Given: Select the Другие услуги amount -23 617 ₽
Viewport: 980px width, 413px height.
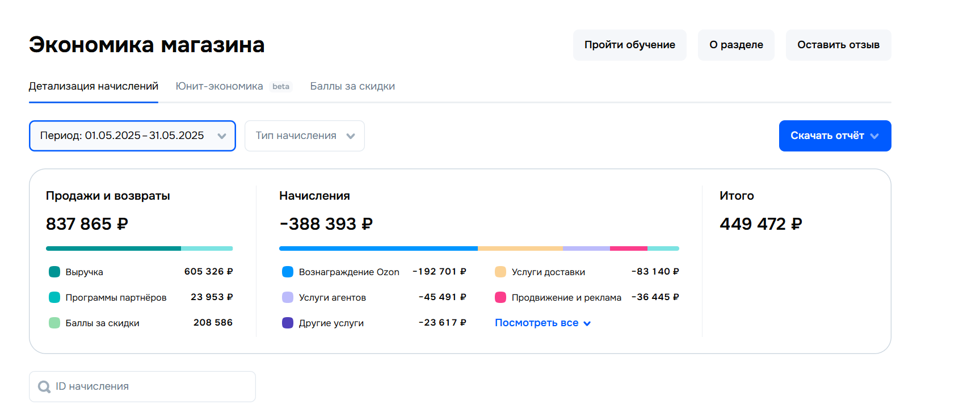Looking at the screenshot, I should tap(443, 323).
